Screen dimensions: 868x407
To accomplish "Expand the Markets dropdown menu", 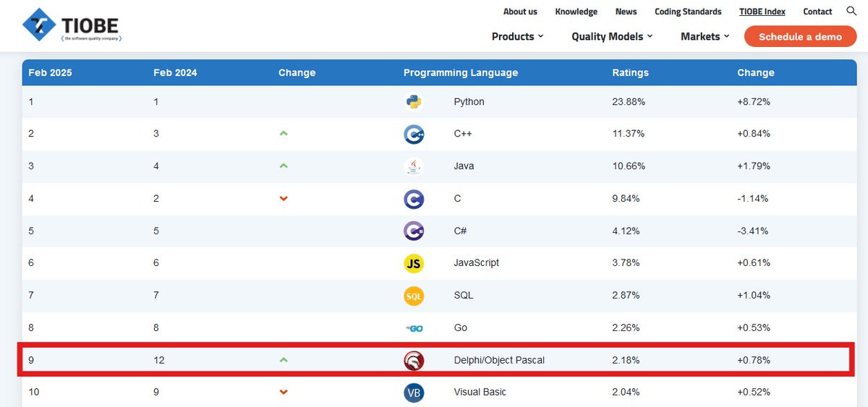I will pyautogui.click(x=705, y=36).
